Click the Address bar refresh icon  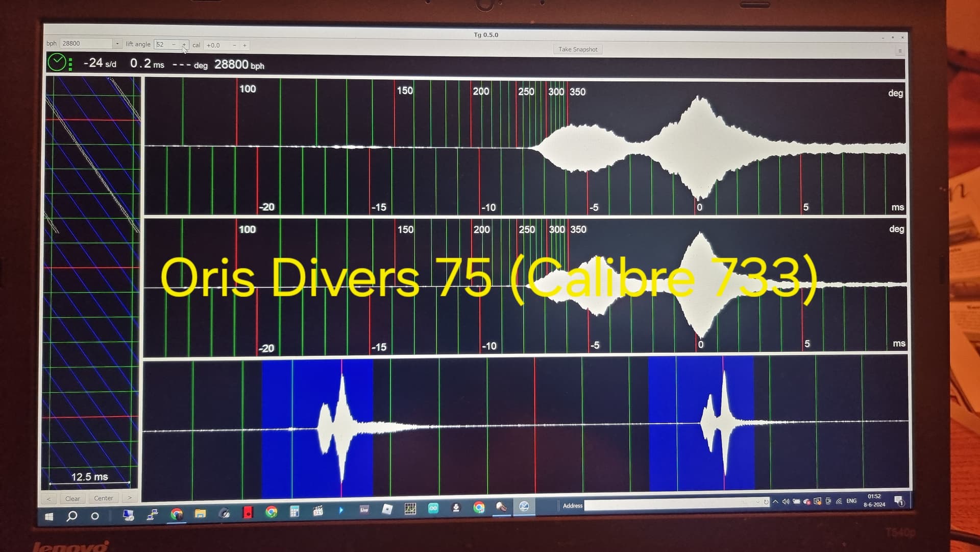pyautogui.click(x=766, y=502)
